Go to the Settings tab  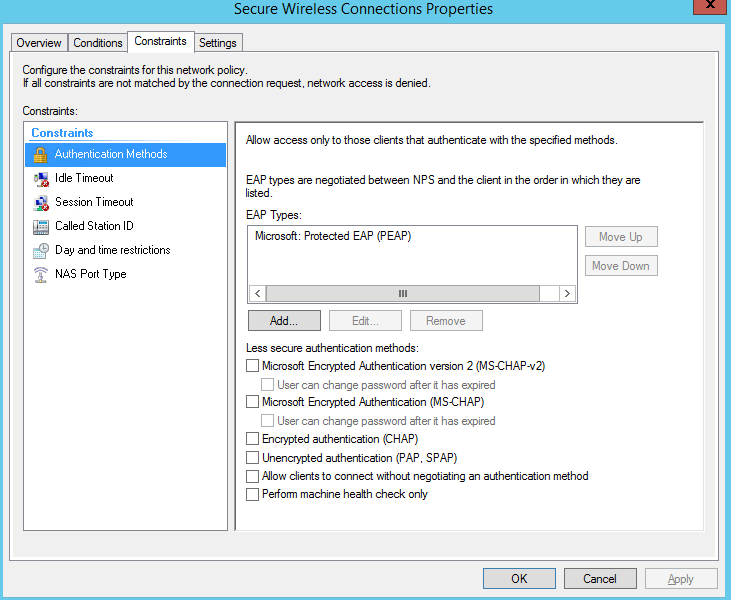click(x=217, y=43)
